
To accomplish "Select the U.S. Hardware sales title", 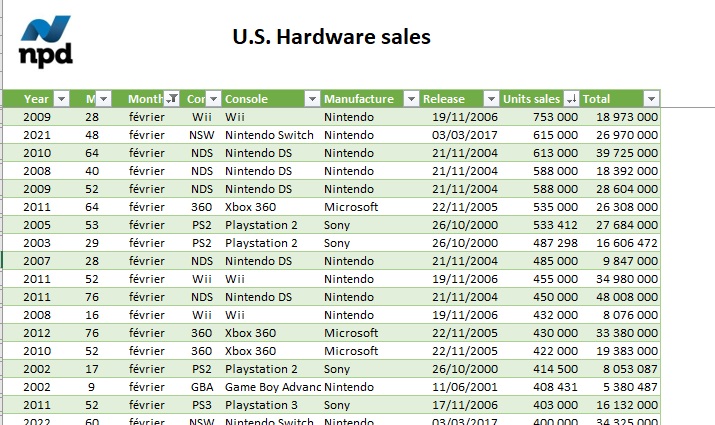I will point(332,37).
